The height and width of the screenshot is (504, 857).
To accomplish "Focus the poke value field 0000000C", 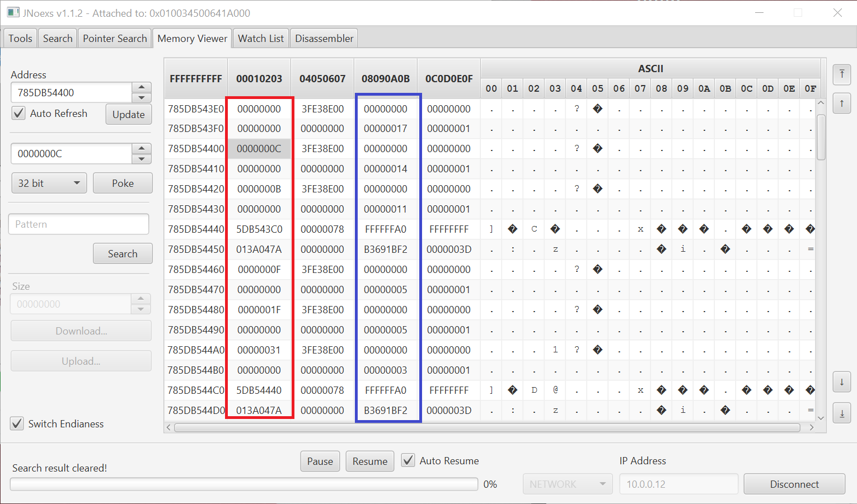I will [72, 153].
